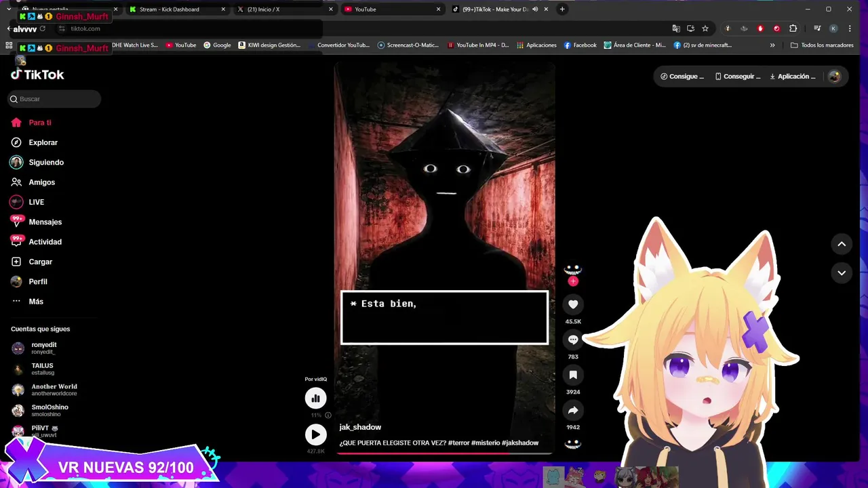Screen dimensions: 868x488
Task: Open the Chrome apps grid
Action: [x=9, y=45]
